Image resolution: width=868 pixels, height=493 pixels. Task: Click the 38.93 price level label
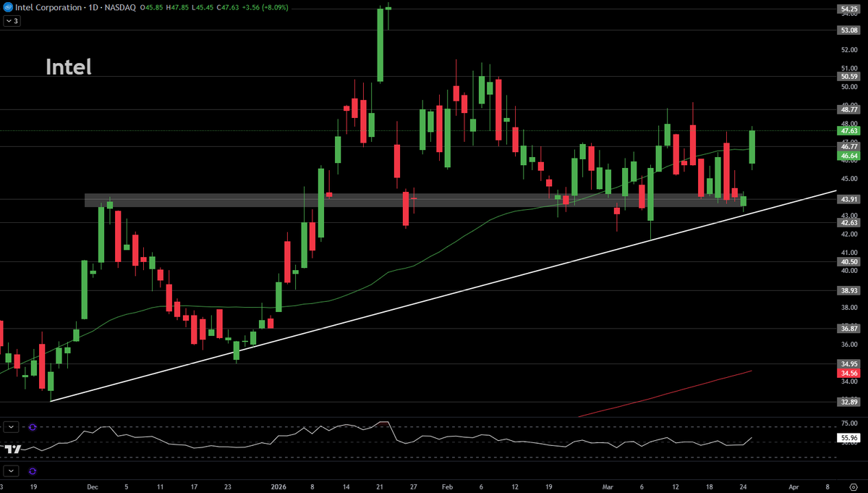[848, 290]
